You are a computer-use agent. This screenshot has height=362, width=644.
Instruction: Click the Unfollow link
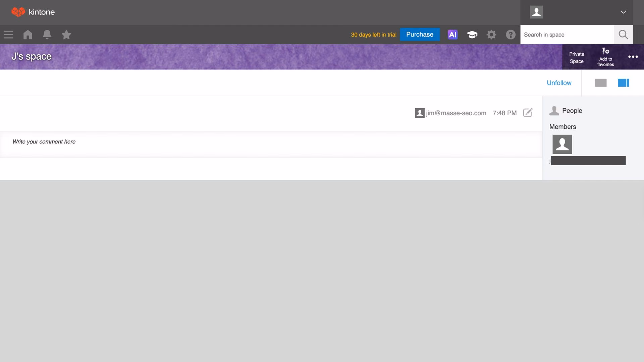pos(559,83)
